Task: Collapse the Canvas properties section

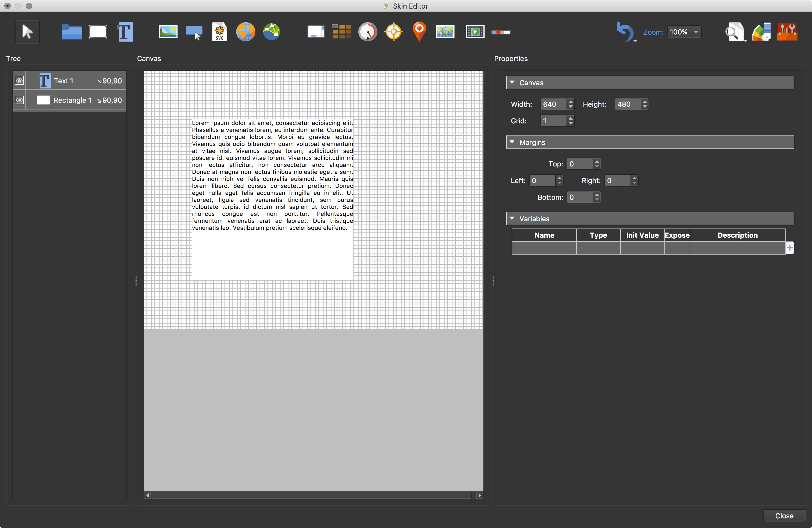Action: [512, 83]
